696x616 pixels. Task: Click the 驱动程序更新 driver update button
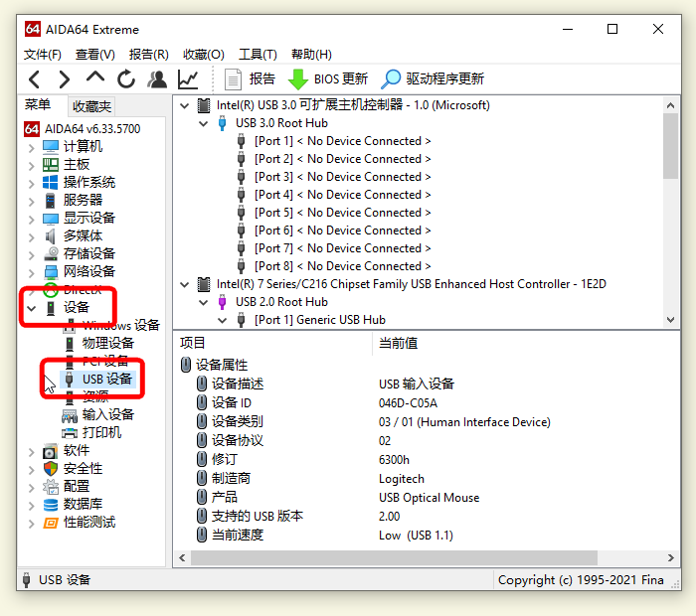pyautogui.click(x=433, y=78)
